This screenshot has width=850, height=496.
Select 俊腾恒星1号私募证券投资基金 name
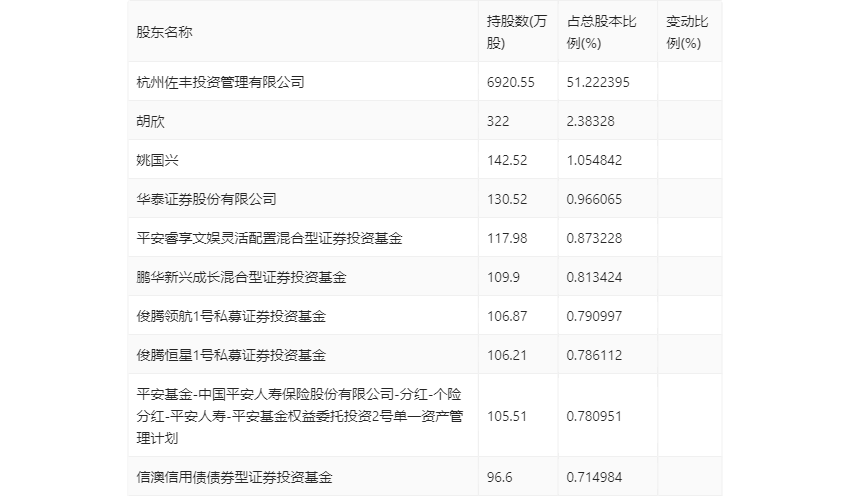click(x=231, y=355)
